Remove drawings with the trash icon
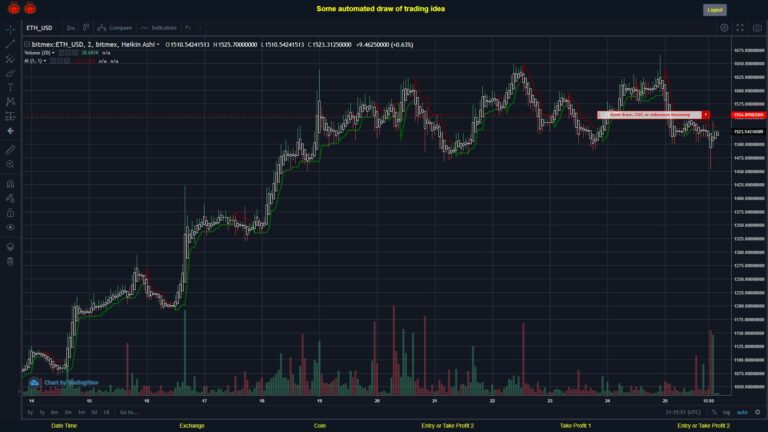Screen dimensions: 768x432 [10, 261]
